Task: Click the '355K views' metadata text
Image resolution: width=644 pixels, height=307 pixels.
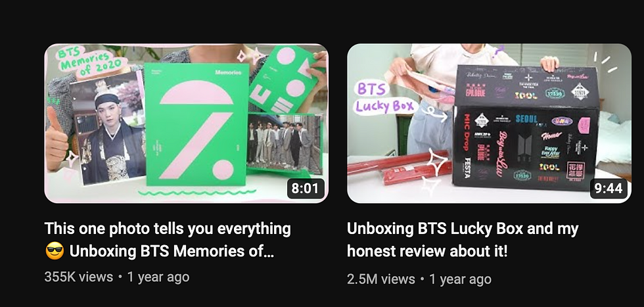Action: [x=78, y=277]
